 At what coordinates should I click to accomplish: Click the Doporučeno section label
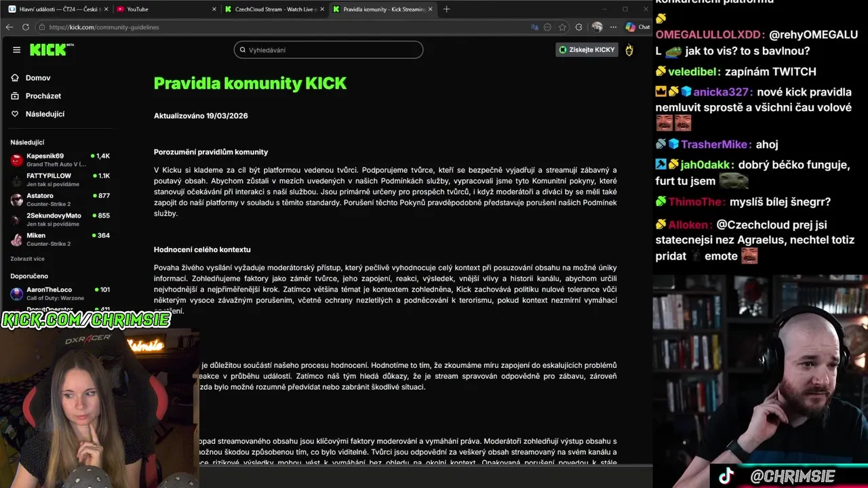point(29,277)
